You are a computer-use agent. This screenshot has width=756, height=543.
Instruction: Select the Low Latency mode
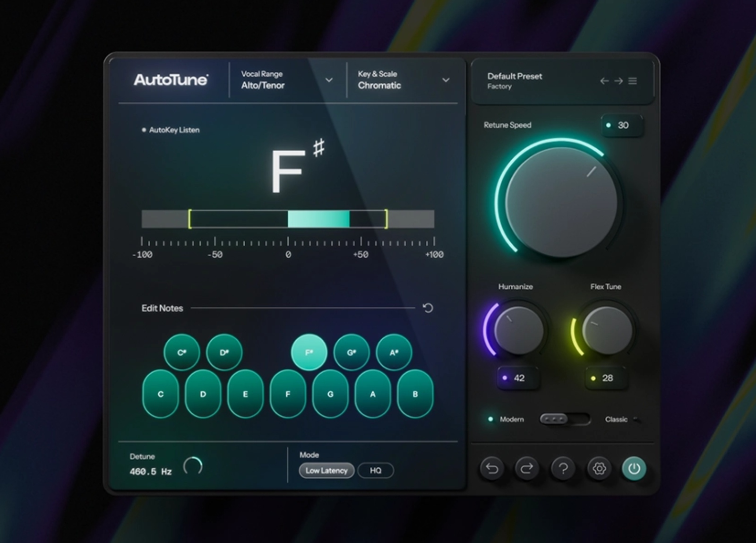click(x=326, y=470)
